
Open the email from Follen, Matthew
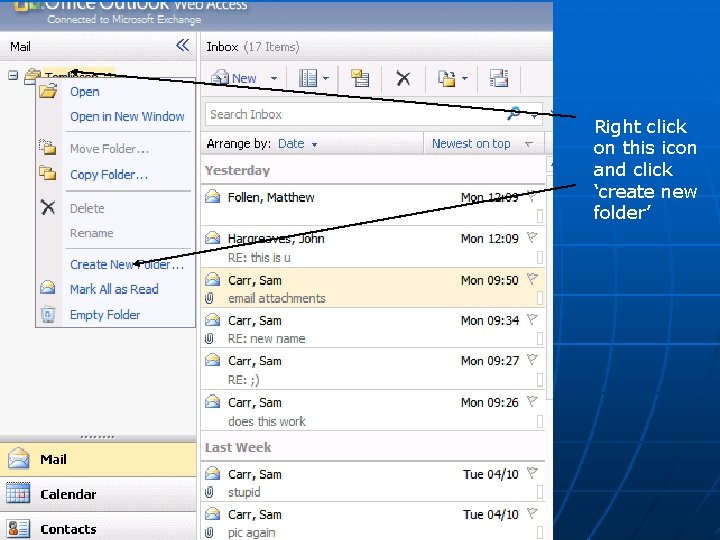372,205
